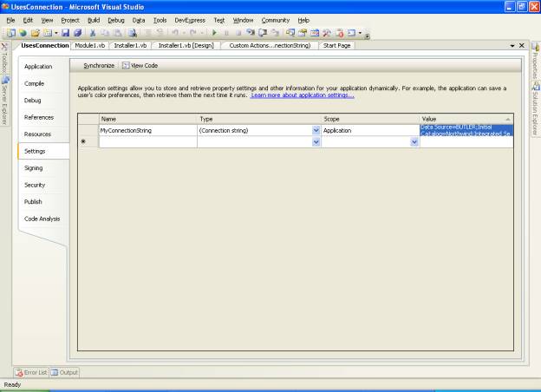Switch to the Custom Actions document tab
541x392 pixels.
point(270,46)
